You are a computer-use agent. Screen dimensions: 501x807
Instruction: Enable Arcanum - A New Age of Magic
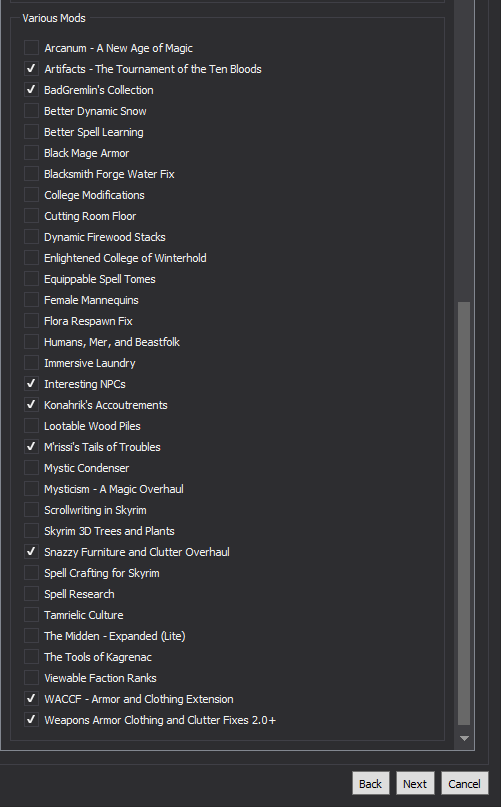31,48
